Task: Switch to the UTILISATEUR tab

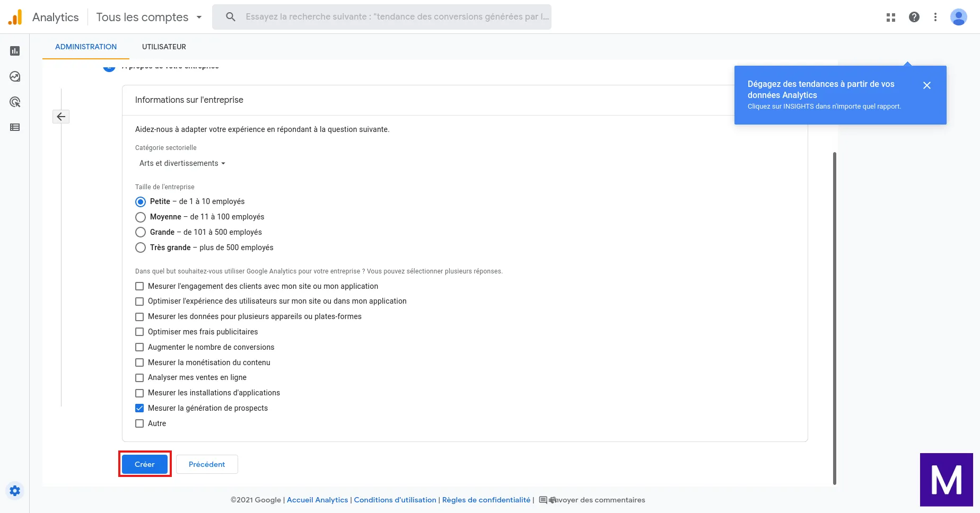Action: (x=164, y=47)
